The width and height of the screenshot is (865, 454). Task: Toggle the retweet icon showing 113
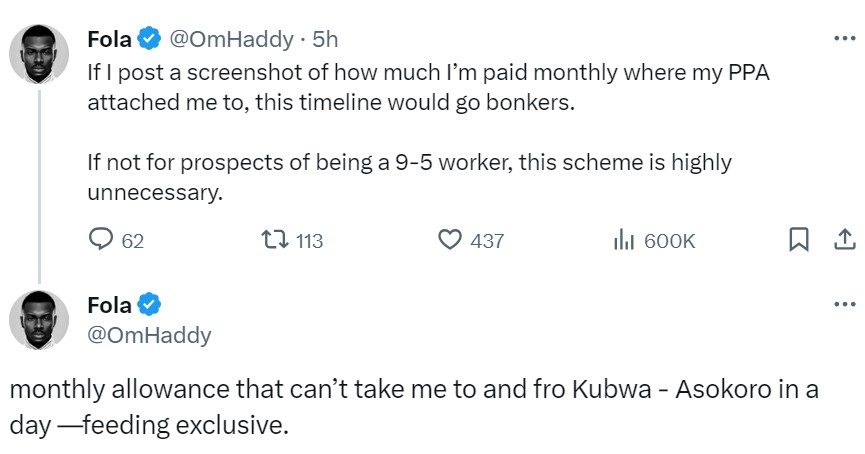(272, 240)
